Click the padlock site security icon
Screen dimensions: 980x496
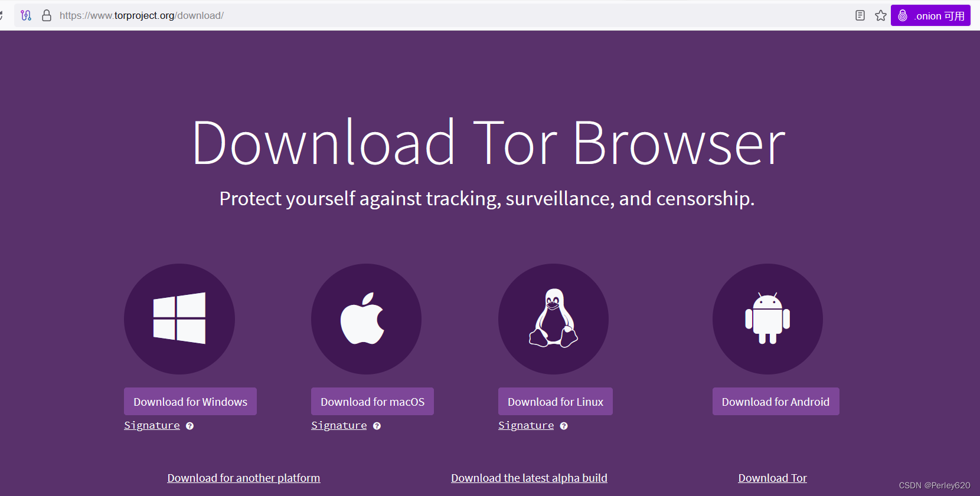pyautogui.click(x=47, y=15)
